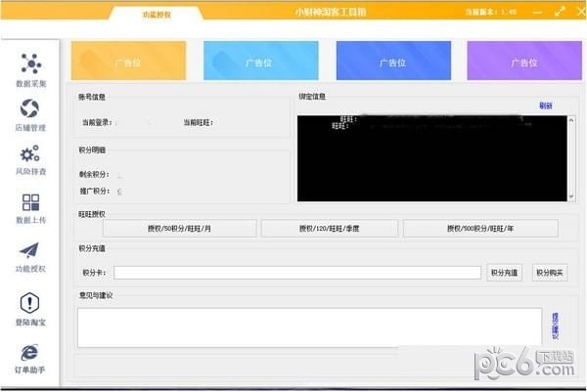The width and height of the screenshot is (587, 392).
Task: Choose 授权/120/旺旺/季度 button
Action: (x=330, y=228)
